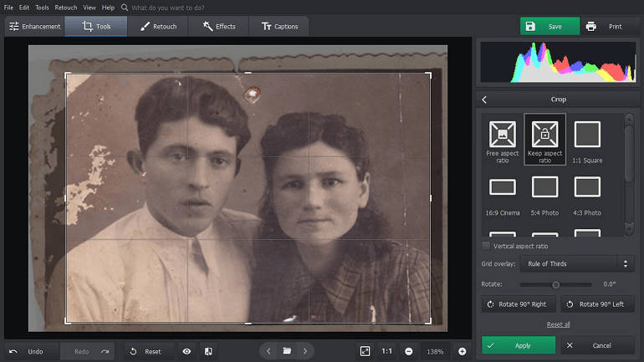Click the green Apply button
644x362 pixels.
click(518, 345)
